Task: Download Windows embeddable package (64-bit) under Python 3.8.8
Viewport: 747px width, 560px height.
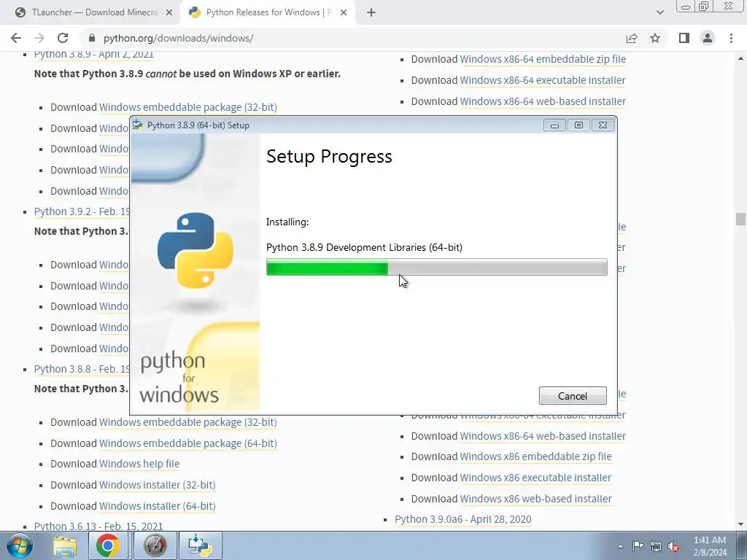Action: pos(187,443)
